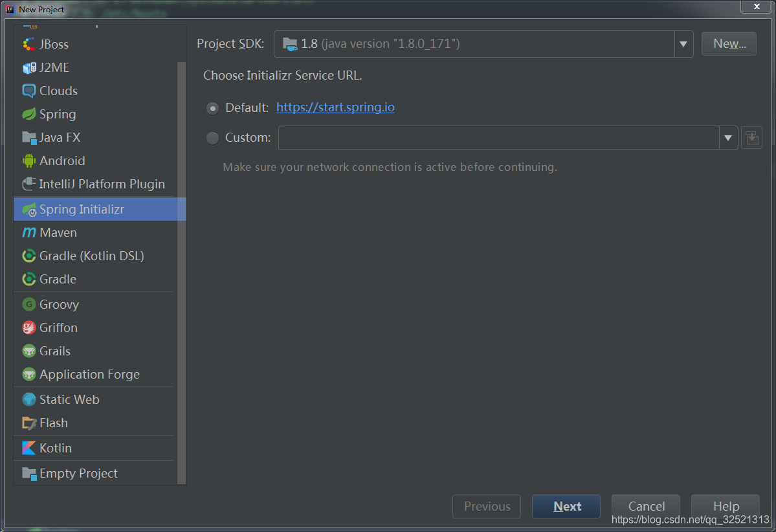This screenshot has width=776, height=532.
Task: Pick Static Web label
Action: pos(69,399)
